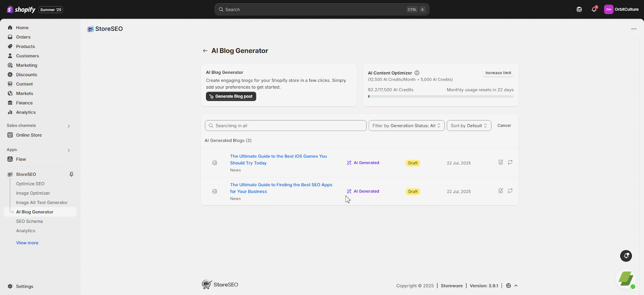
Task: Click the thumbnail icon of iOS Games blog
Action: coord(215,163)
